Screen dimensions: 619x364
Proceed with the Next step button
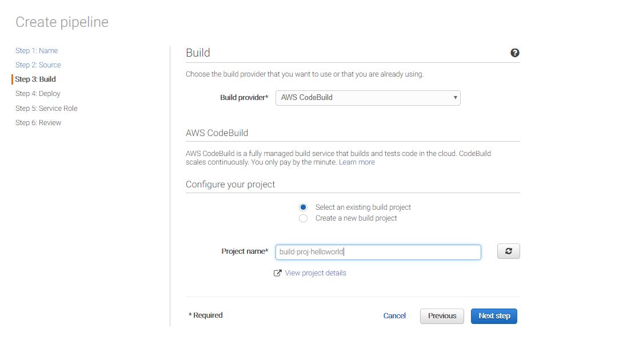pyautogui.click(x=494, y=316)
